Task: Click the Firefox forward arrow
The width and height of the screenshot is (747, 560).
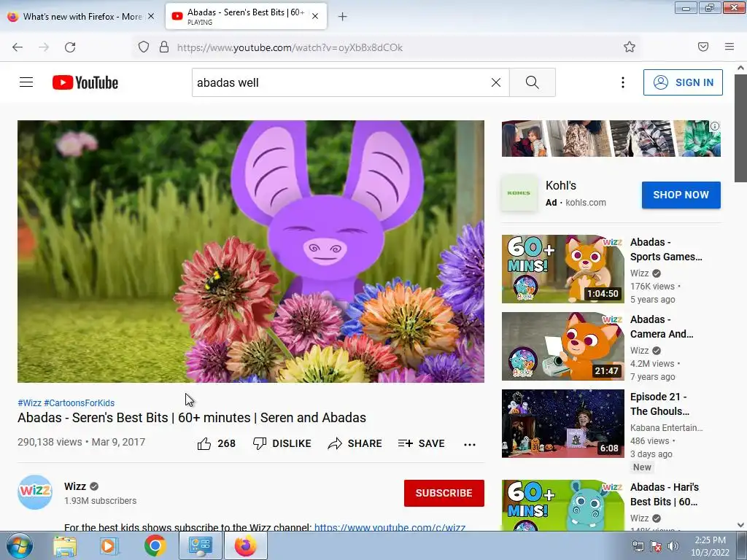Action: click(44, 47)
